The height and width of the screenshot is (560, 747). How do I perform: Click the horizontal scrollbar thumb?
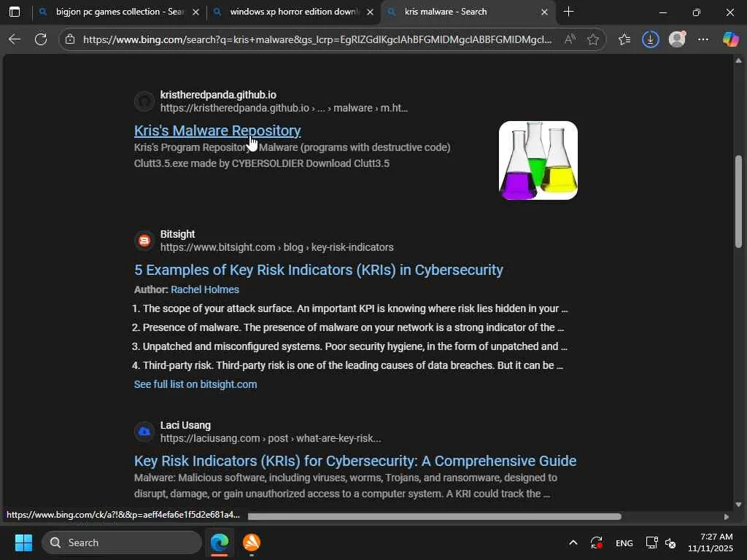point(435,517)
